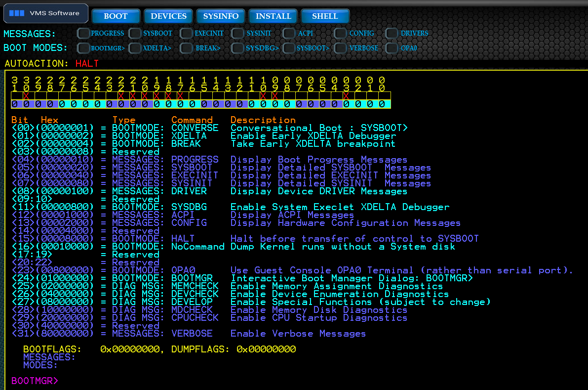Click the red HALT autoaction value
588x390 pixels.
[x=87, y=63]
